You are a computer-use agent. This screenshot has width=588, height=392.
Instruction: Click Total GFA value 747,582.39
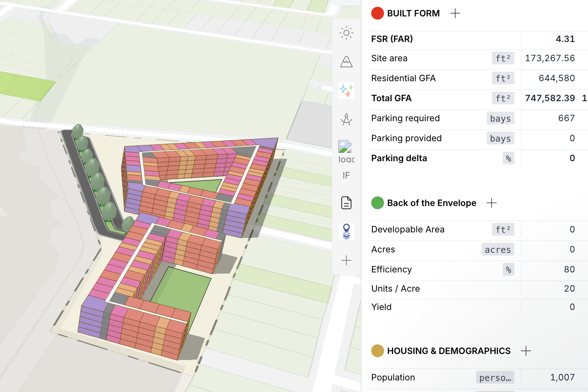pos(550,98)
